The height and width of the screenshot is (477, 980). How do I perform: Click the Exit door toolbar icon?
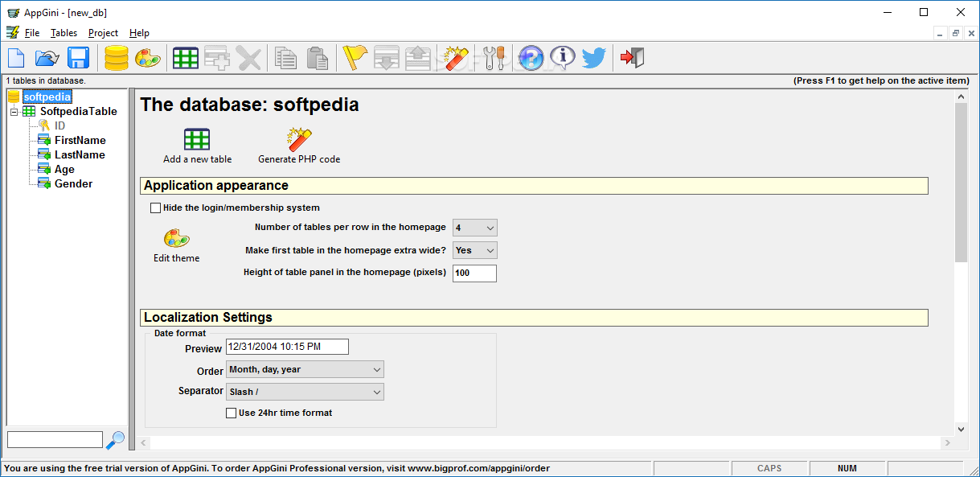pos(632,58)
